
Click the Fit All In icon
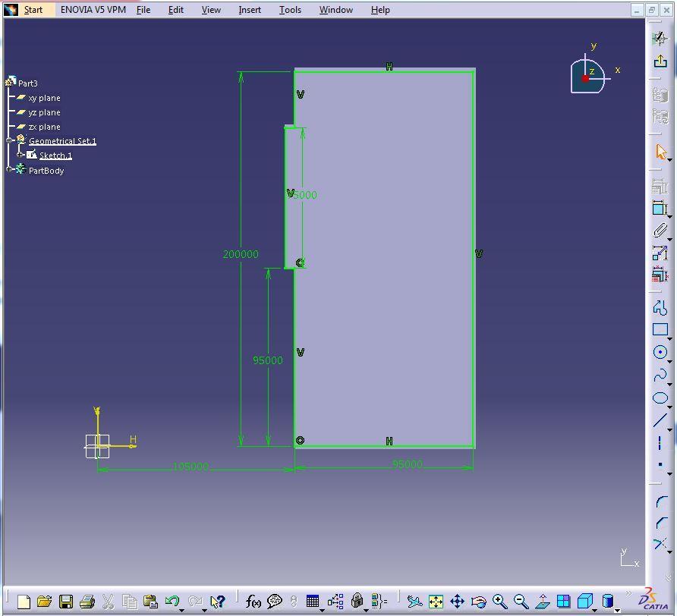(436, 601)
